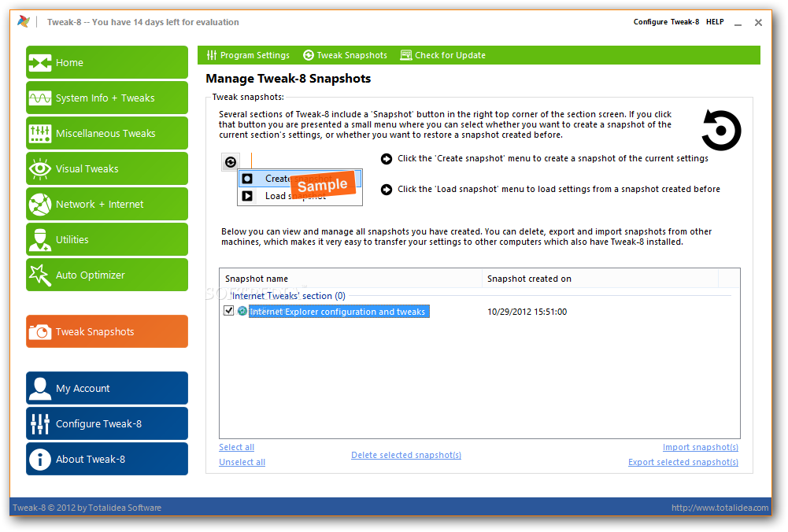The height and width of the screenshot is (532, 788).
Task: Open Utilities section
Action: [107, 239]
